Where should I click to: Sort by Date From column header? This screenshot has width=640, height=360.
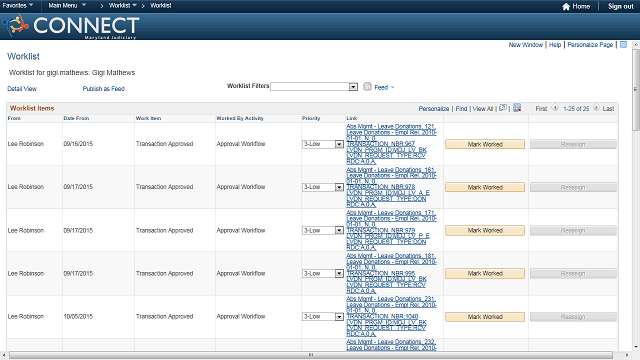click(x=76, y=118)
